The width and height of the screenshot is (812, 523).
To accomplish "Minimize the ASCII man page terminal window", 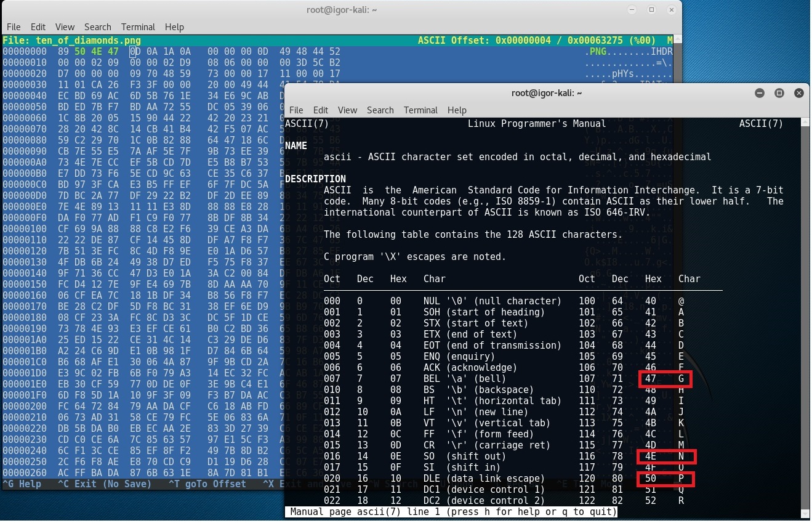I will [x=760, y=93].
